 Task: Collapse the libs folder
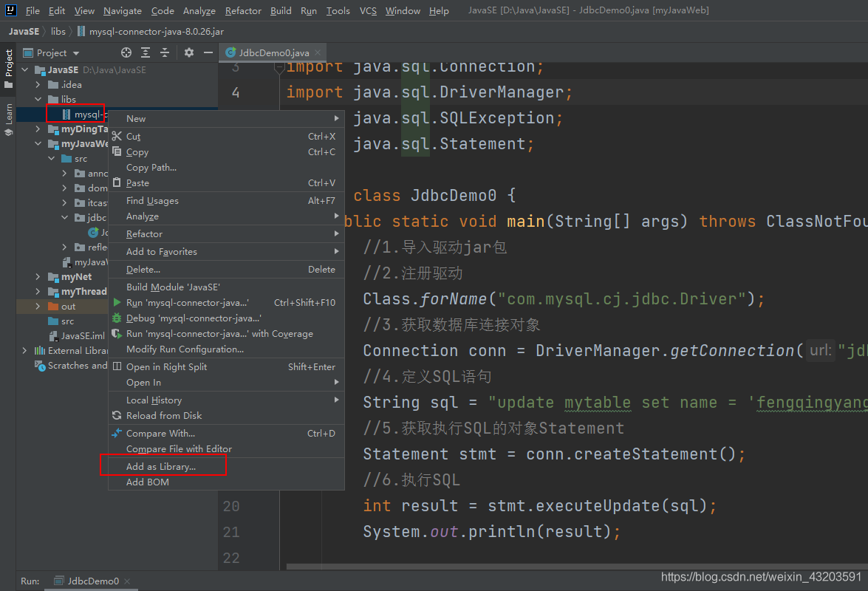tap(38, 100)
